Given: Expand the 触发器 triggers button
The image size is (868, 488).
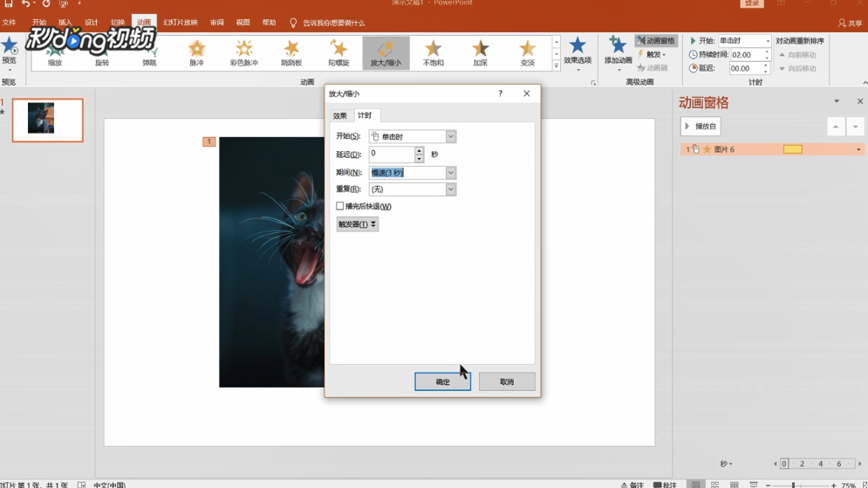Looking at the screenshot, I should pyautogui.click(x=357, y=224).
